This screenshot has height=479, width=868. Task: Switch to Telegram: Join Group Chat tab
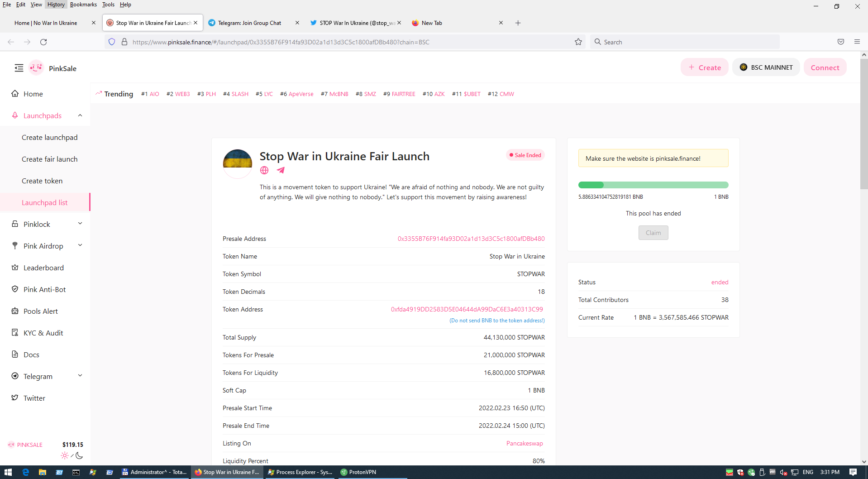[249, 23]
